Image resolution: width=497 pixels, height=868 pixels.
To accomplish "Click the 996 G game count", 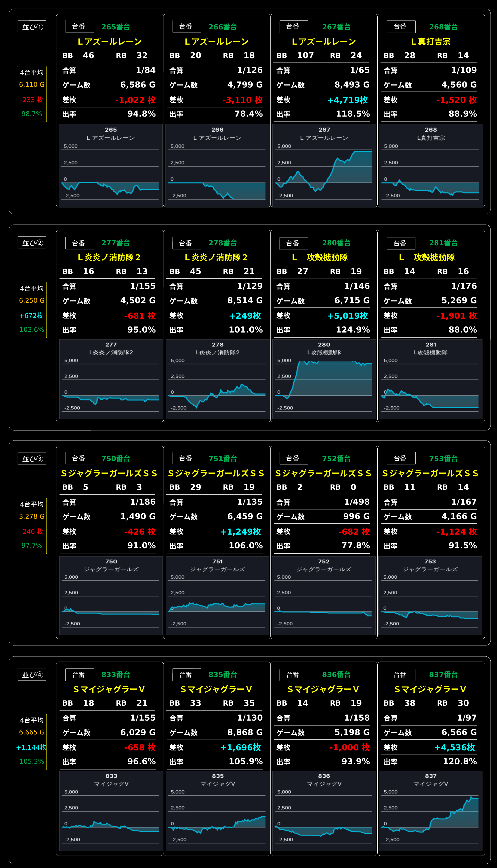I will (x=356, y=516).
